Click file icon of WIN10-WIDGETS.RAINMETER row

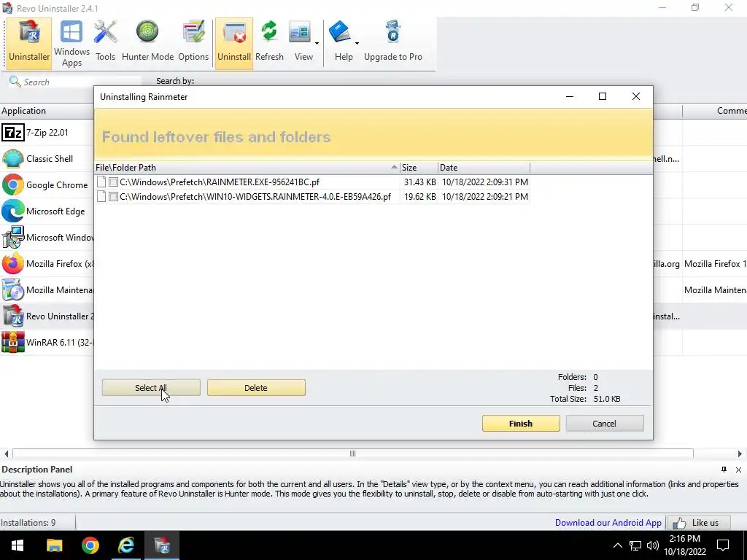point(101,197)
